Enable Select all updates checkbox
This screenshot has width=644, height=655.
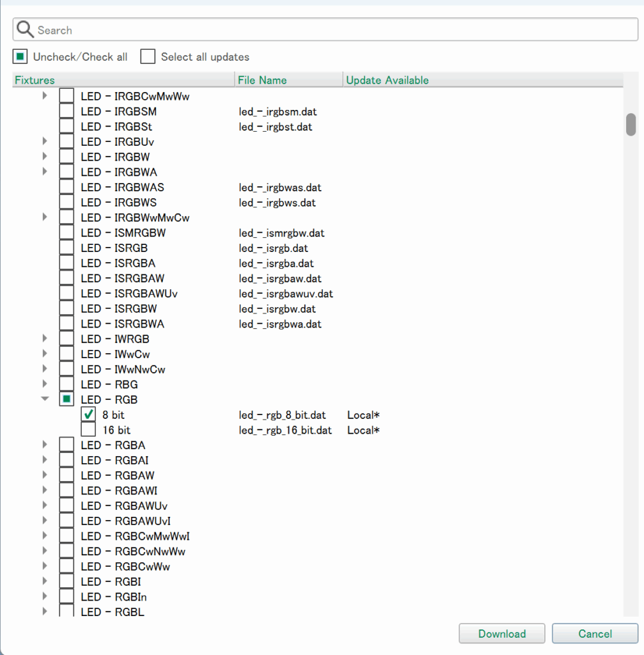148,56
